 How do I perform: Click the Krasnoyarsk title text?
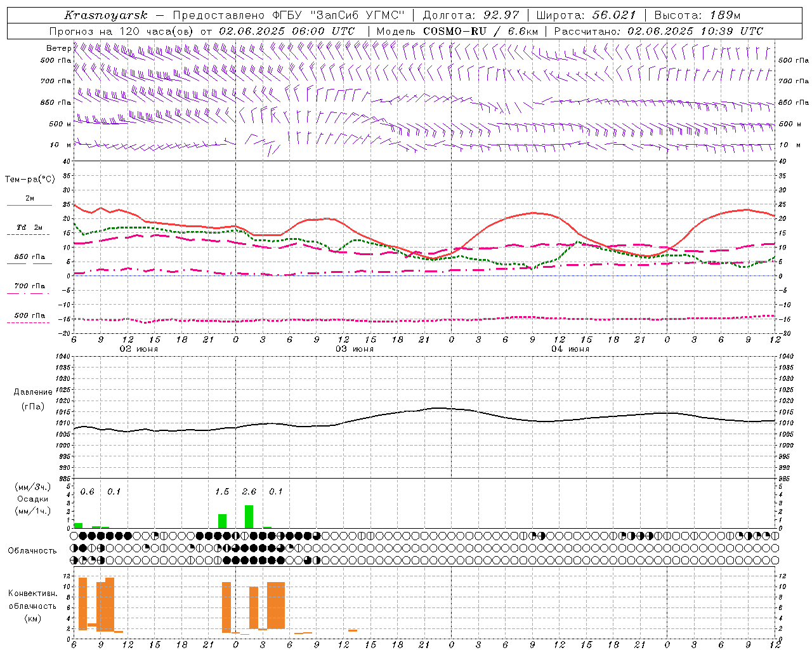tap(106, 15)
